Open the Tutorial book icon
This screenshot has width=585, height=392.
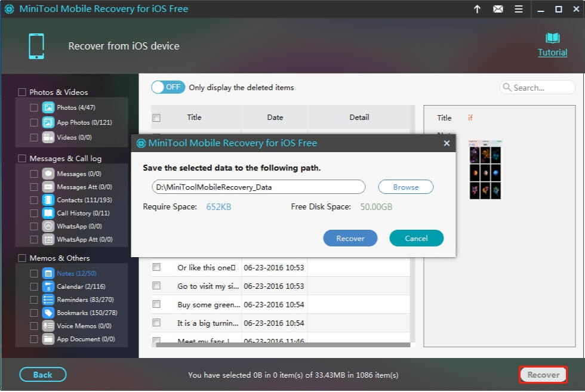tap(553, 38)
